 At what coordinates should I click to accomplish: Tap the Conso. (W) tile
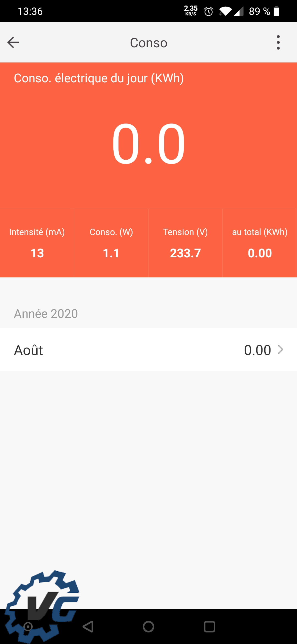point(111,243)
